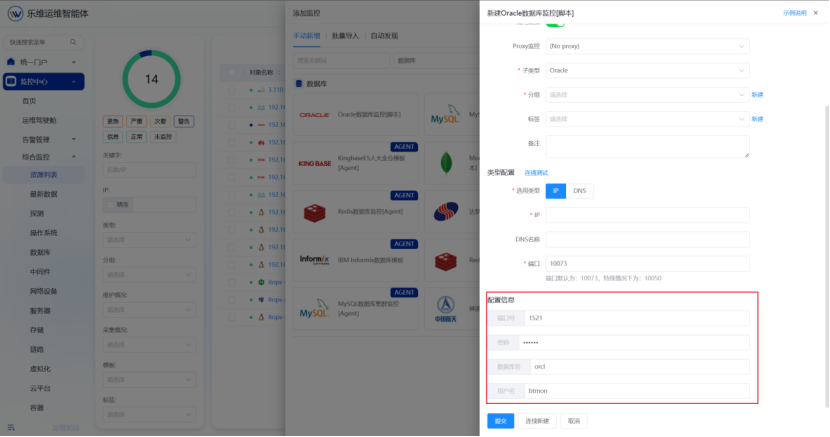Select the IP option for 适用类型
This screenshot has height=437, width=830.
coord(556,191)
